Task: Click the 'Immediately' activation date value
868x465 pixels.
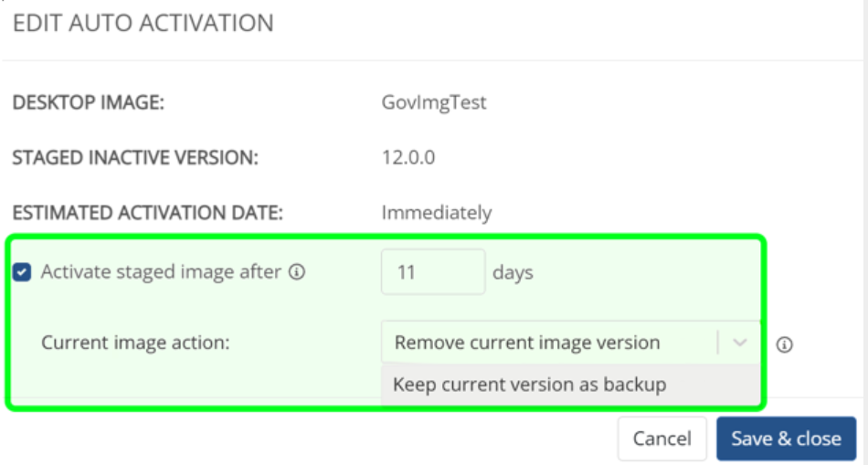Action: (x=437, y=213)
